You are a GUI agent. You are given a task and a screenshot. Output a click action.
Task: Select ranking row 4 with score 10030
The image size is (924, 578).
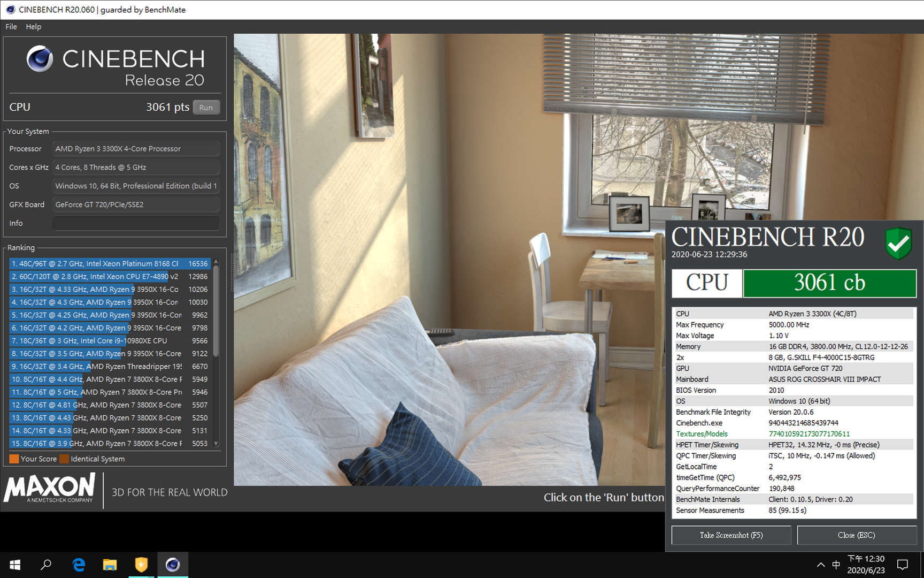pyautogui.click(x=110, y=302)
